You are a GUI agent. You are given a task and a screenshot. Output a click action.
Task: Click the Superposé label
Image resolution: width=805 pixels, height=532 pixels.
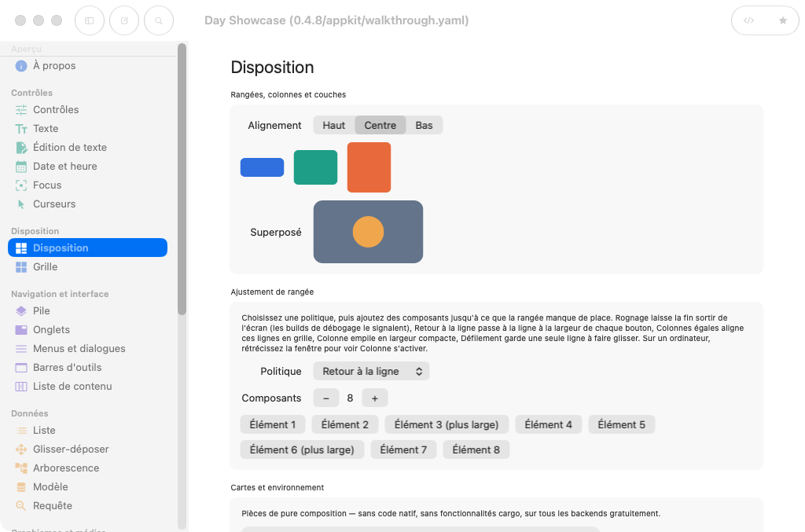point(276,233)
